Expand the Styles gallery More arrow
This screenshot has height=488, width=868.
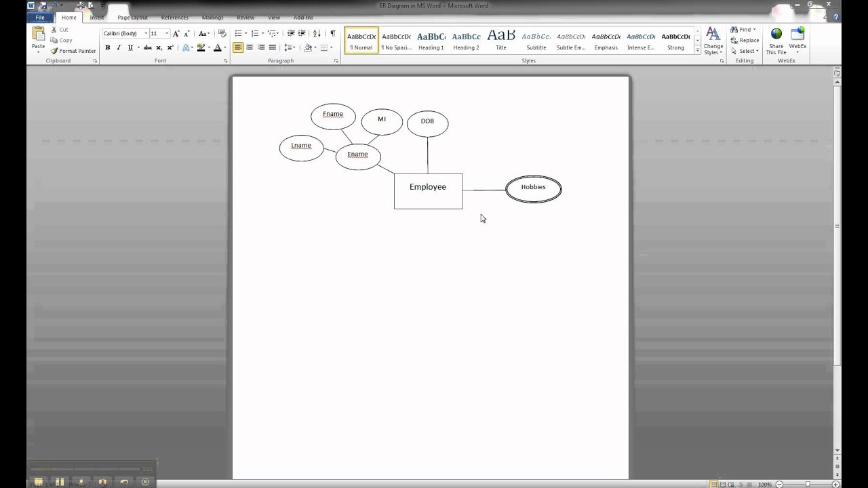coord(698,50)
